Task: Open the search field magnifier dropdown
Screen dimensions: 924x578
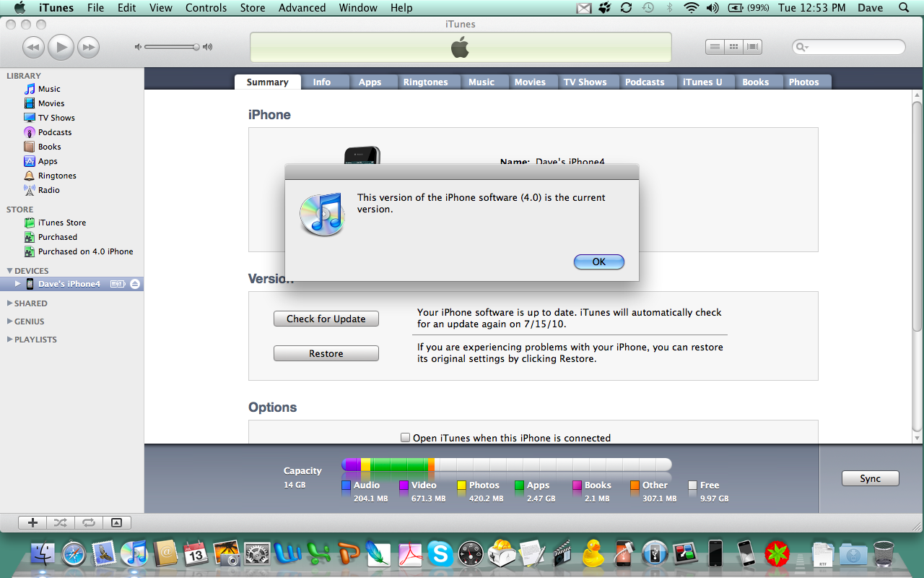Action: point(802,48)
